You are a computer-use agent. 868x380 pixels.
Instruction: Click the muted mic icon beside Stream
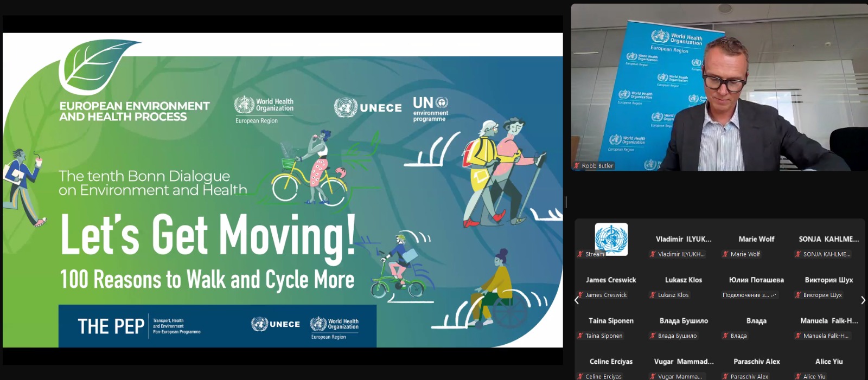point(580,254)
